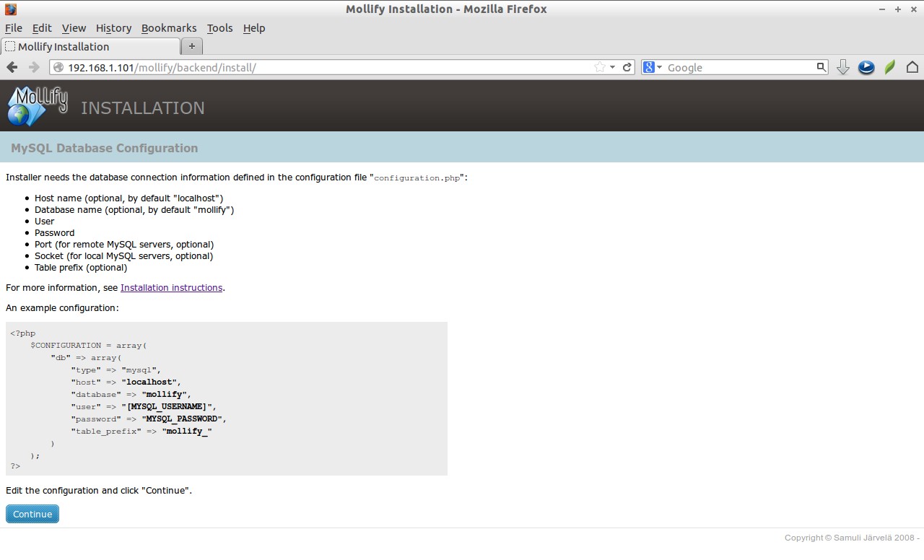Click the "database" => "mollify" code line
Screen dimensions: 924x560
pyautogui.click(x=131, y=394)
